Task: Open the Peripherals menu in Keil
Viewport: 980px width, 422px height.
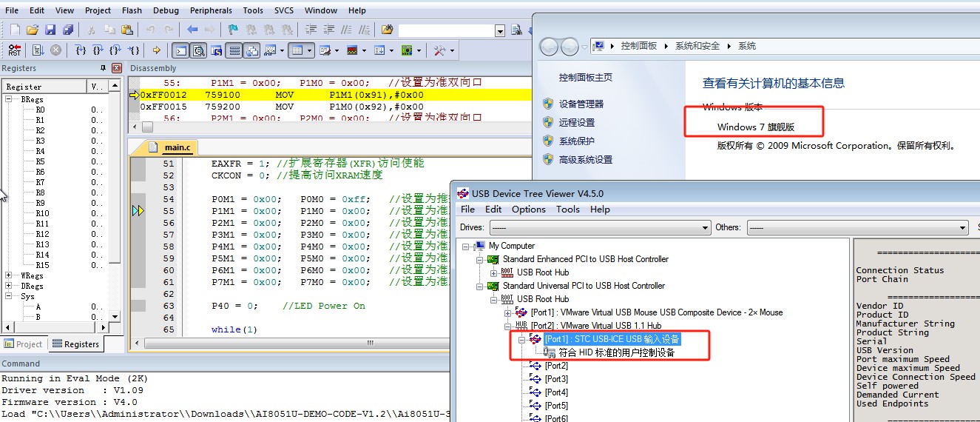Action: (x=211, y=10)
